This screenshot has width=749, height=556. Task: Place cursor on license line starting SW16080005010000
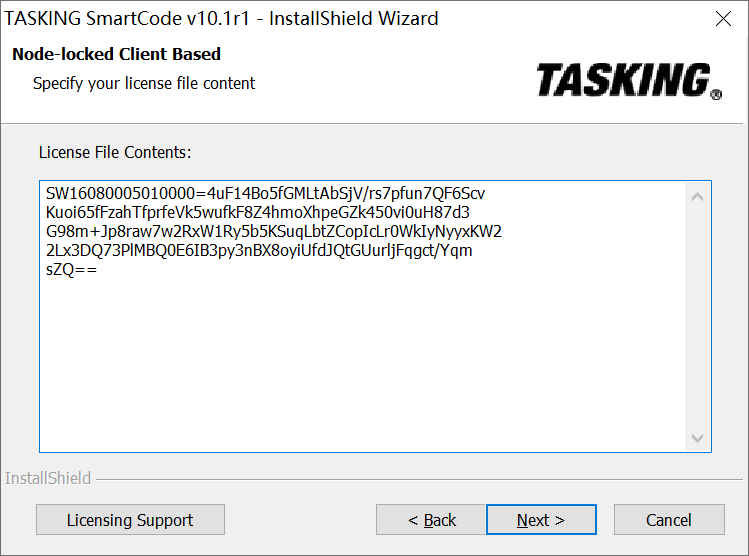click(x=265, y=193)
